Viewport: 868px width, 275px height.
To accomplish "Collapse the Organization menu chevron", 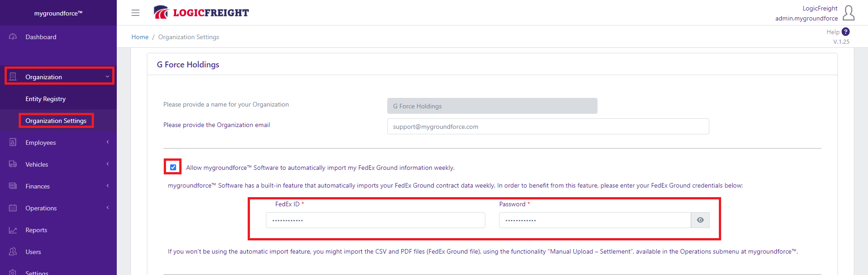I will [108, 76].
